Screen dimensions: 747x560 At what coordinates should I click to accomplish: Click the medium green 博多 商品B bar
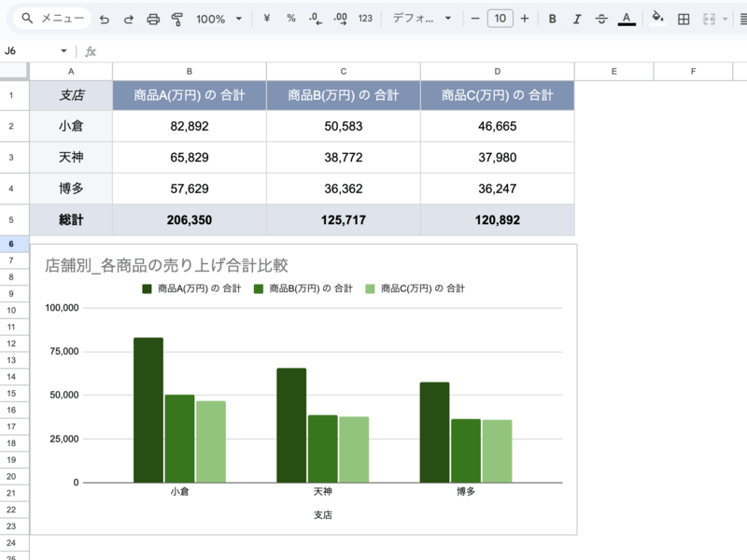click(x=466, y=451)
